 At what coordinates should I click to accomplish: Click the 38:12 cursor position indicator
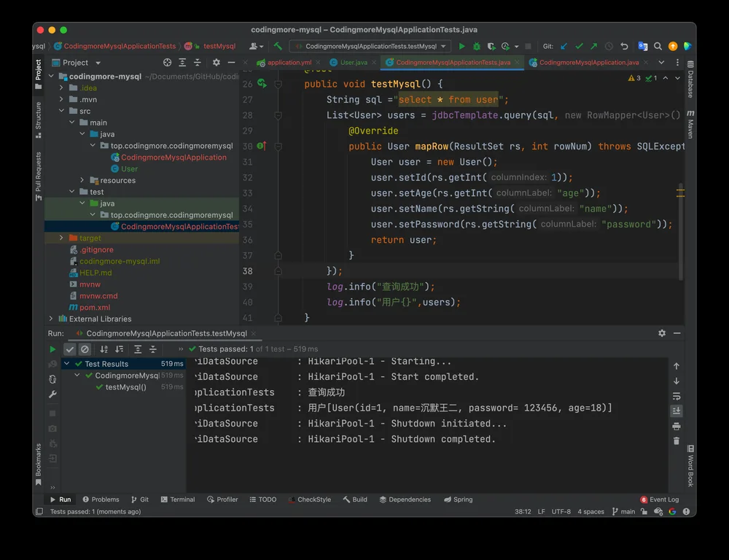[523, 511]
